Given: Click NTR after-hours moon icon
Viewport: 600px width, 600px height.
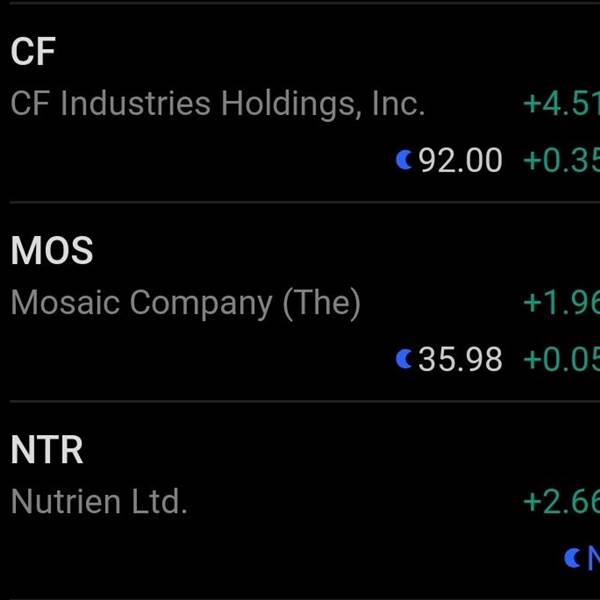Looking at the screenshot, I should [x=572, y=558].
